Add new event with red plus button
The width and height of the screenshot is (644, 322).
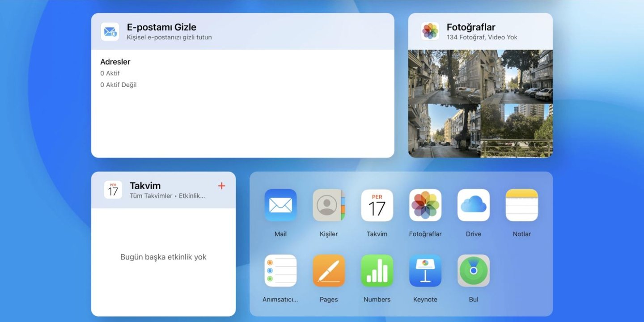pos(221,186)
